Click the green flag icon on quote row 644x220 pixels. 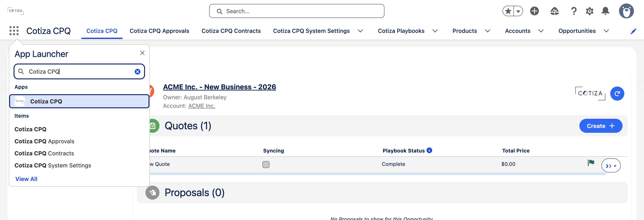[591, 163]
